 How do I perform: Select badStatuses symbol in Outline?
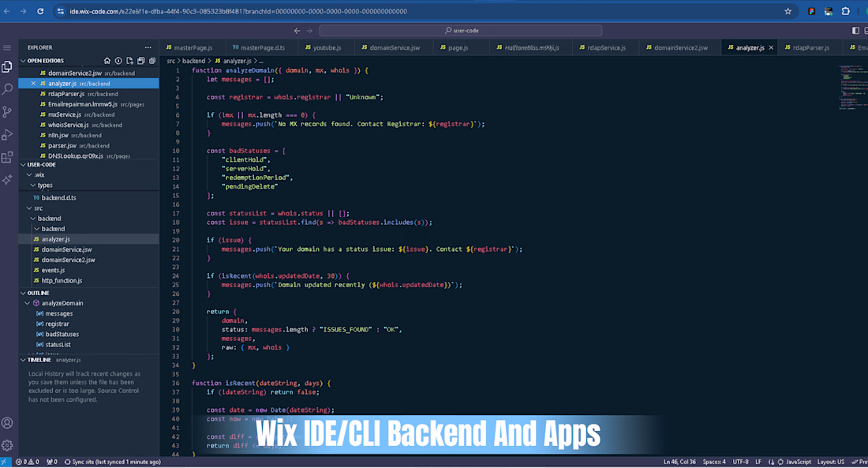pyautogui.click(x=62, y=335)
